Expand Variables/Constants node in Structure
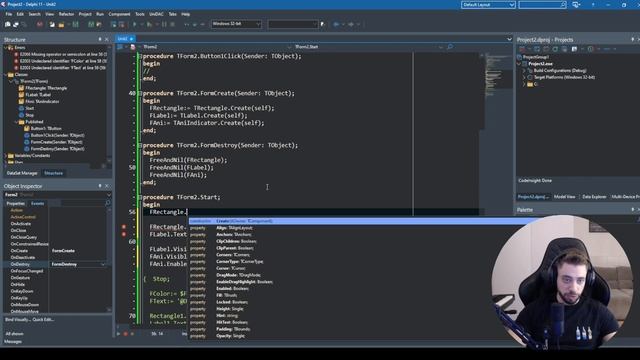 [x=5, y=156]
